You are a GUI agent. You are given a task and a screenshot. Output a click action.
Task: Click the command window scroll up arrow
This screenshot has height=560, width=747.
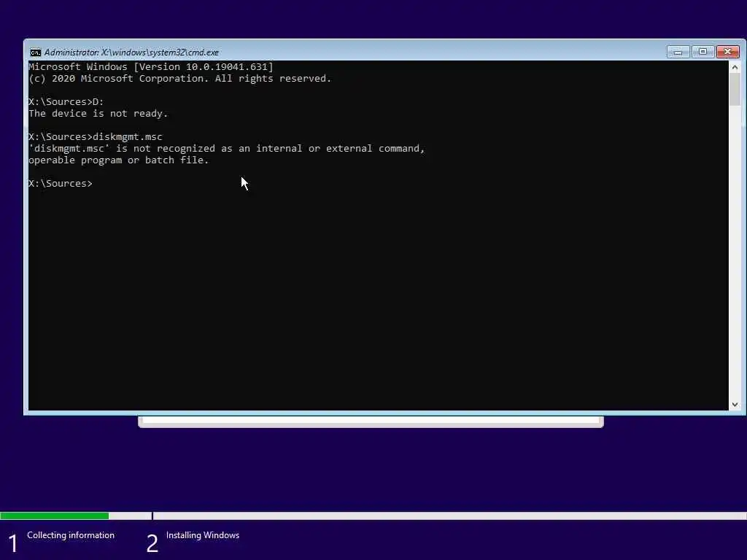tap(735, 67)
